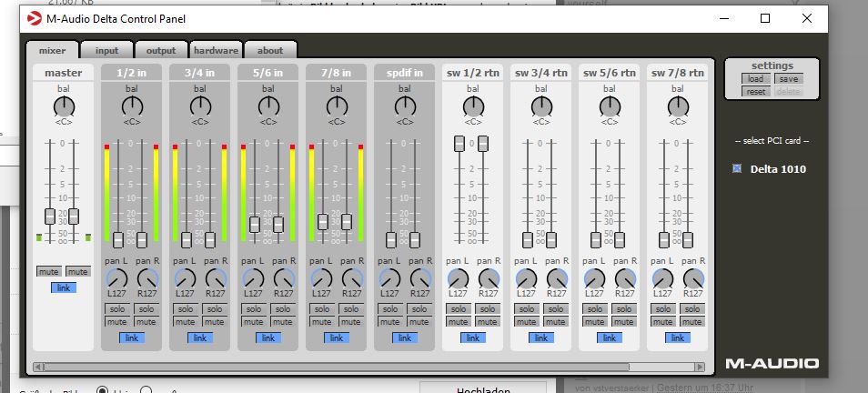Viewport: 868px width, 393px height.
Task: Mute the left side of 1/2 in
Action: 116,322
